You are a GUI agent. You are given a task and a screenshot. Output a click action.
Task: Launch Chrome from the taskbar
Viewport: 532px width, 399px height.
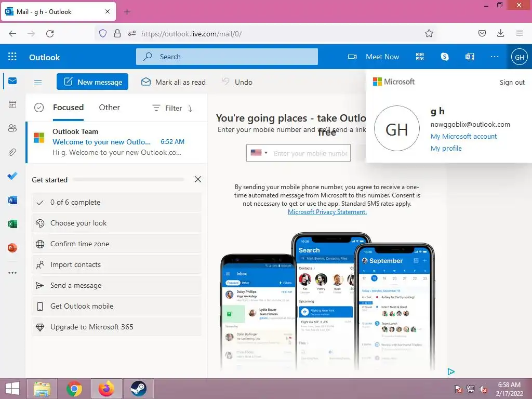point(74,389)
